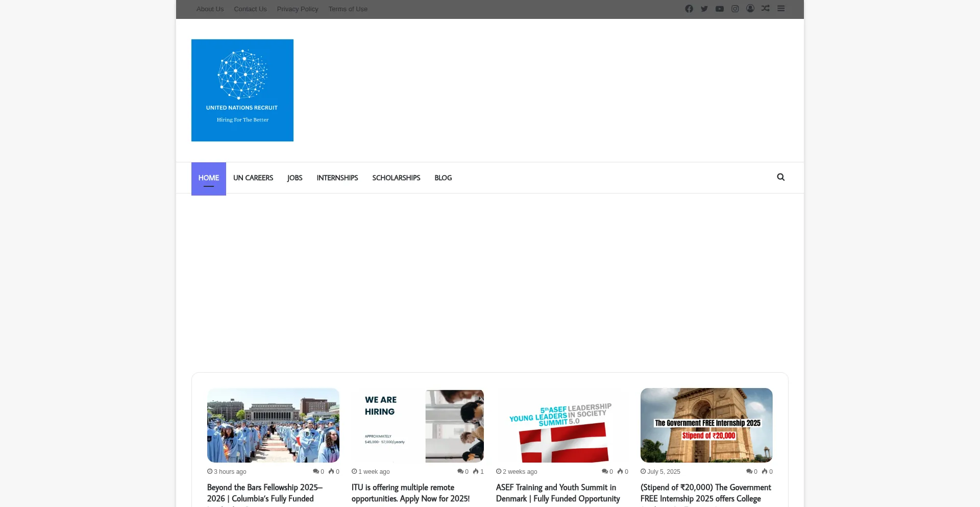Open the Contact Us link

[x=250, y=9]
